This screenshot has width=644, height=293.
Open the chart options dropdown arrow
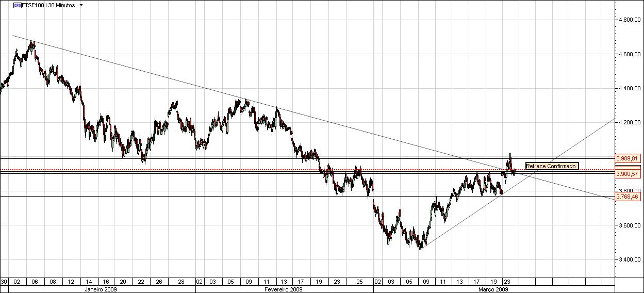(81, 5)
